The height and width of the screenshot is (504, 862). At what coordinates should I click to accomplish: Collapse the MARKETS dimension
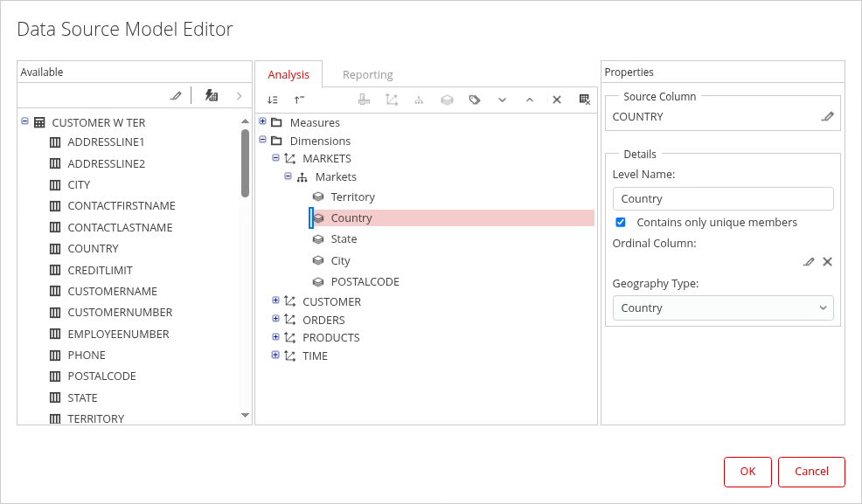click(276, 158)
